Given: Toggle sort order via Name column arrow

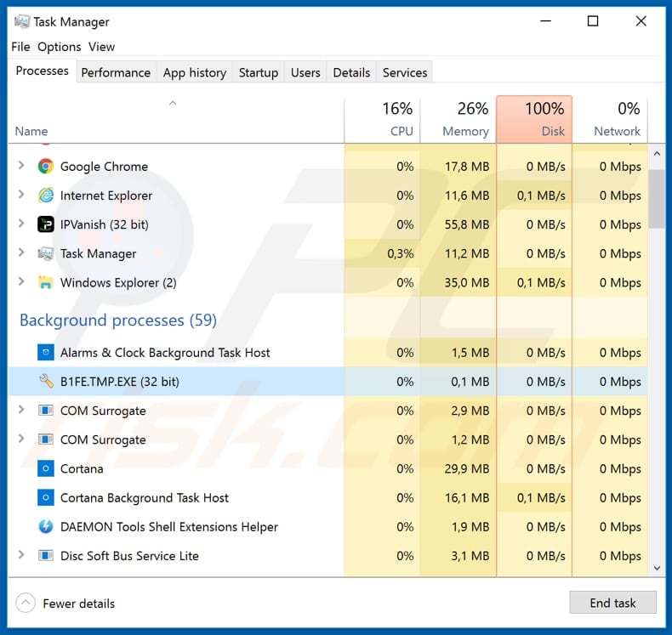Looking at the screenshot, I should [173, 103].
